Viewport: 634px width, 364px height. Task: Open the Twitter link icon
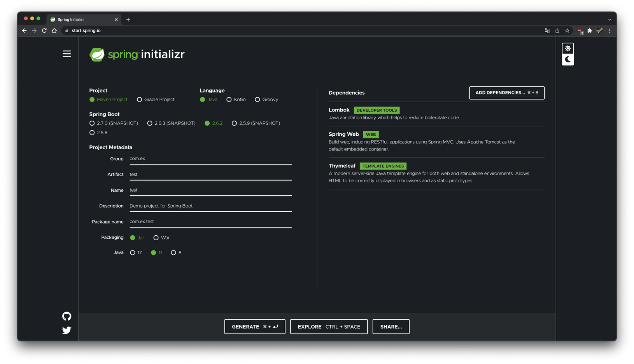point(67,330)
